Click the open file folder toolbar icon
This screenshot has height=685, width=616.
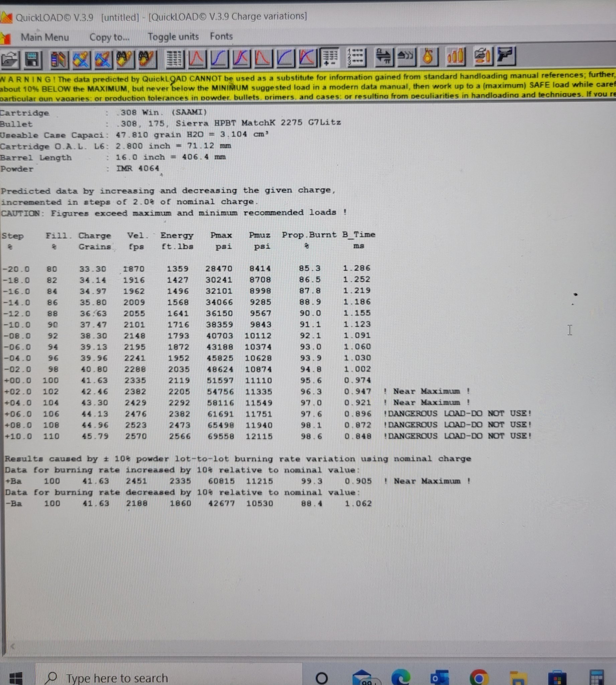(x=9, y=60)
